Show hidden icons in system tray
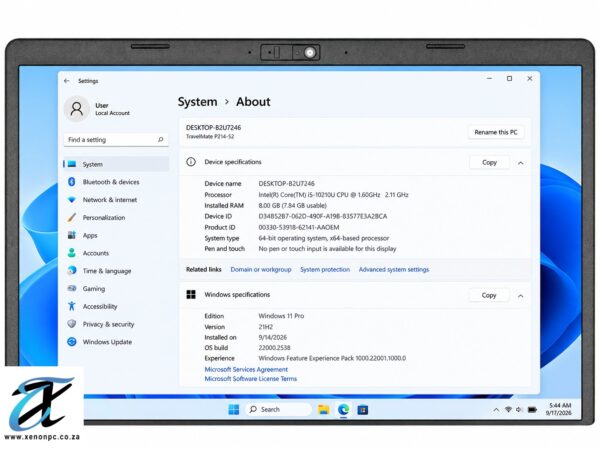 pyautogui.click(x=496, y=410)
